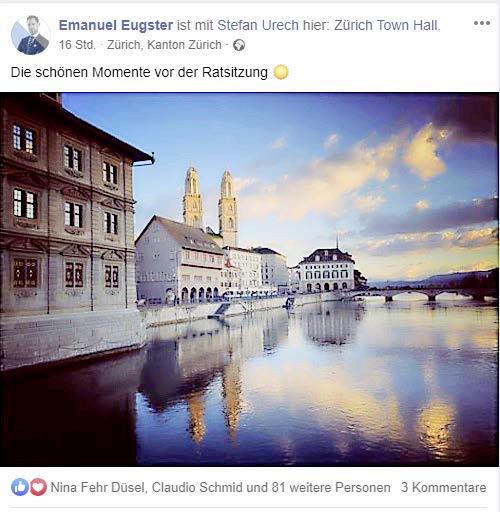Click the 16 Std. timestamp
The height and width of the screenshot is (512, 500).
pos(77,45)
